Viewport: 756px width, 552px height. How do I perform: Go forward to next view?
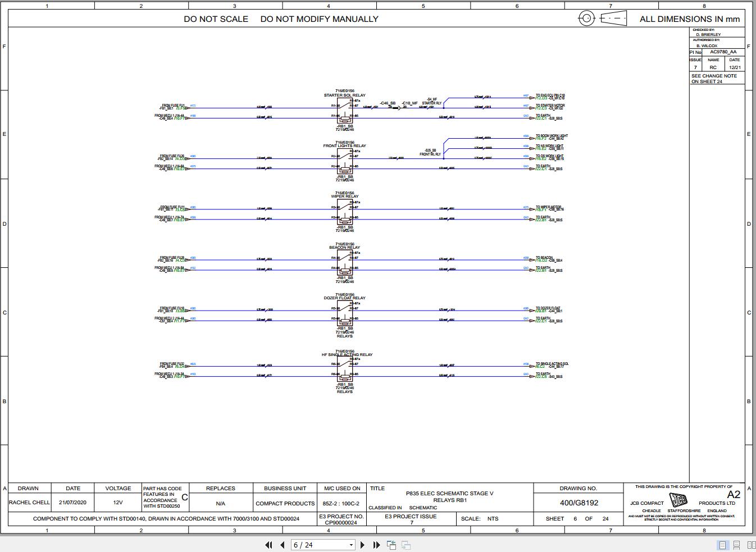[406, 545]
